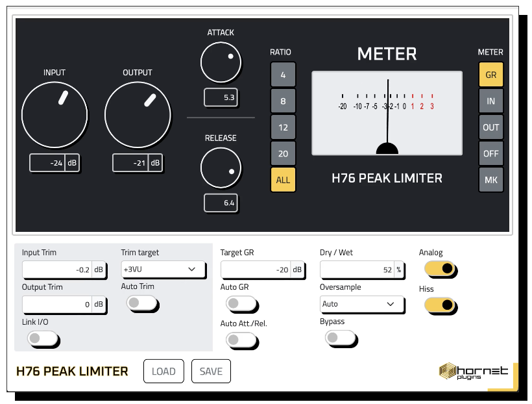Image resolution: width=532 pixels, height=404 pixels.
Task: Select the 4:1 ratio button
Action: pyautogui.click(x=283, y=75)
